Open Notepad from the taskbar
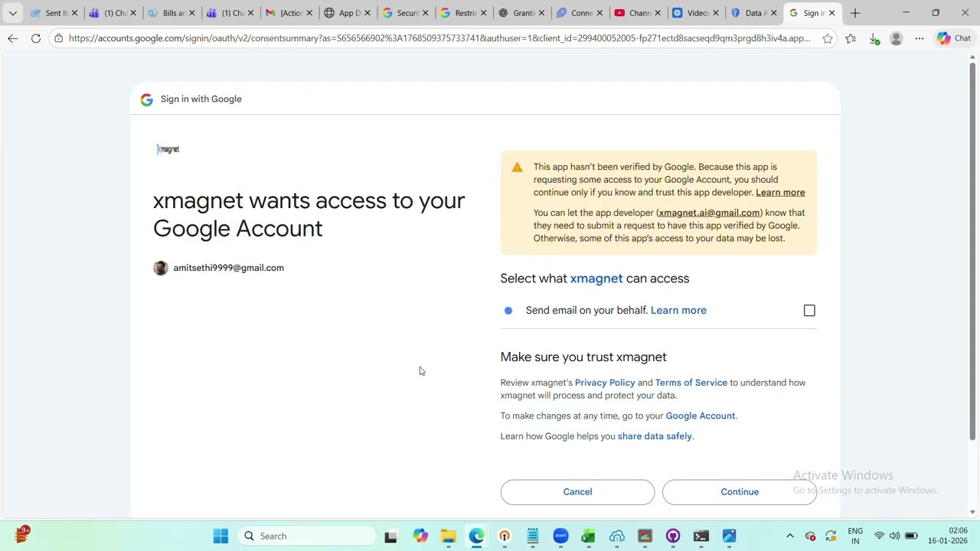The width and height of the screenshot is (980, 551). (x=533, y=536)
